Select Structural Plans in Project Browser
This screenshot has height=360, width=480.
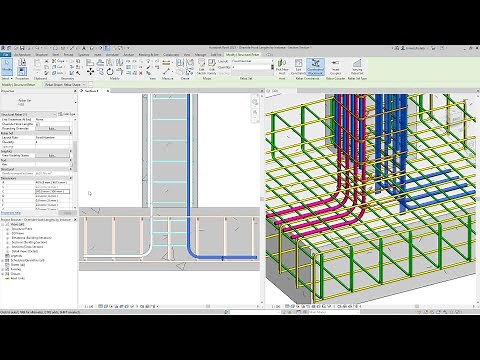22,229
